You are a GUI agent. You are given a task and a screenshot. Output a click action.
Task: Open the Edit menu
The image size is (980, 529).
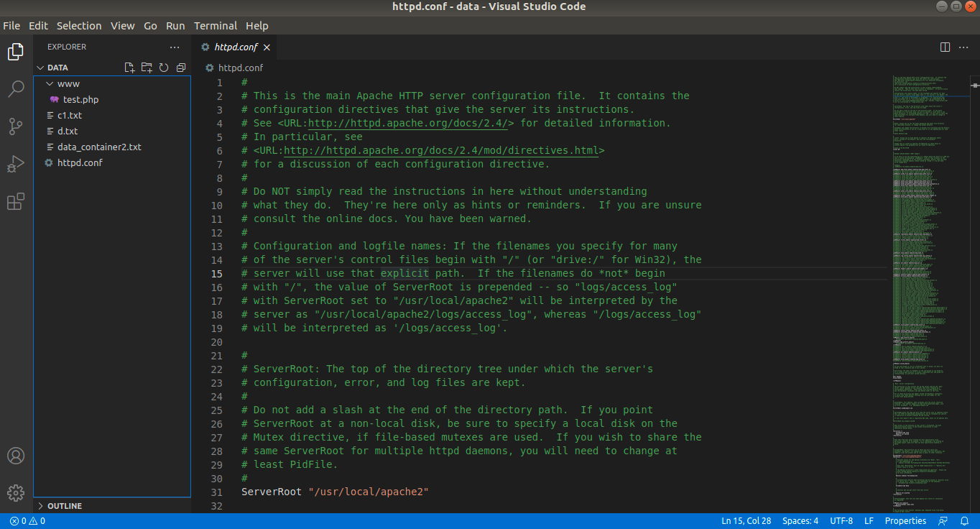[38, 25]
